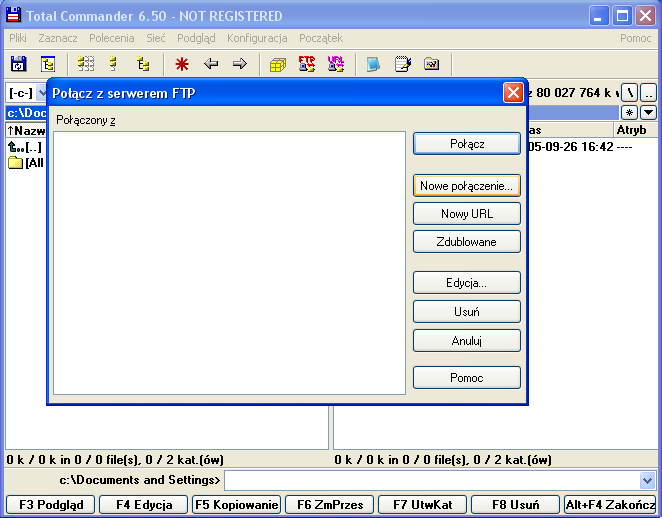Switch to full details view icon
662x518 pixels.
[x=113, y=64]
